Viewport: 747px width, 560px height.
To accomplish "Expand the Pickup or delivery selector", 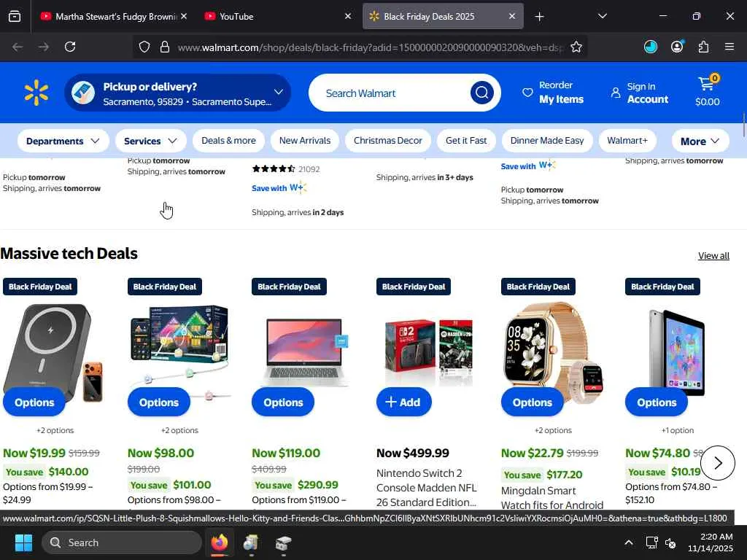I will (x=178, y=93).
